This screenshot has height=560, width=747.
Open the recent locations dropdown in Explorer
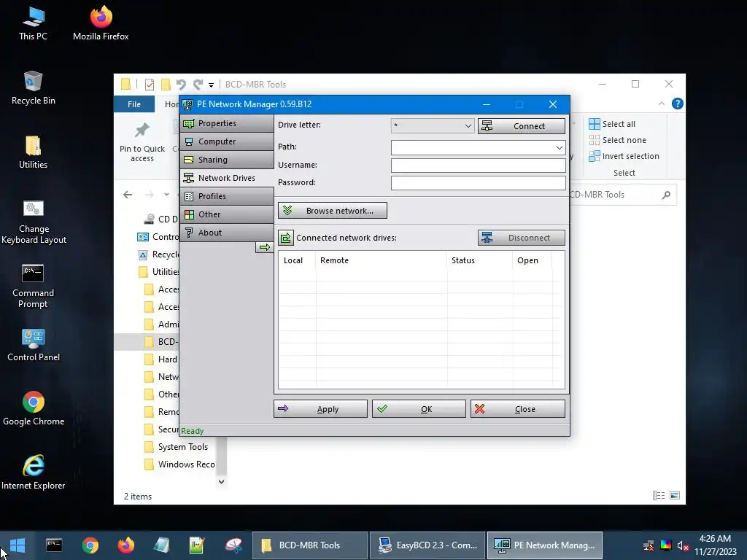click(x=166, y=195)
